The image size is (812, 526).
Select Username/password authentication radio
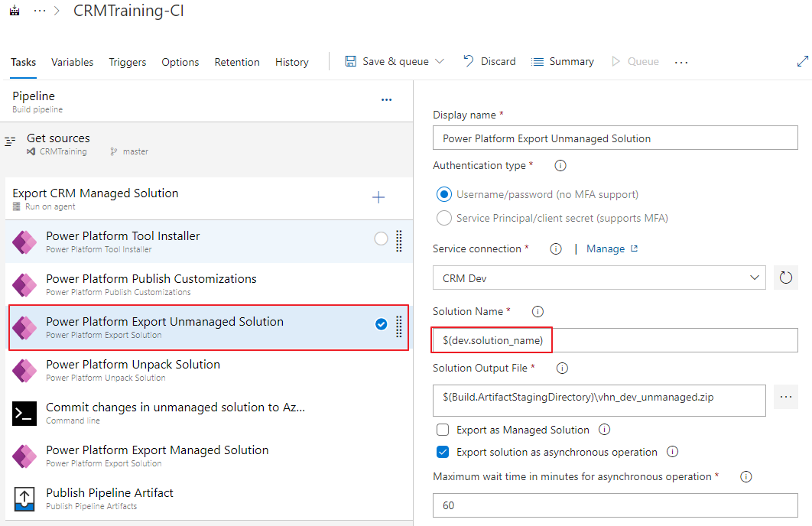443,194
